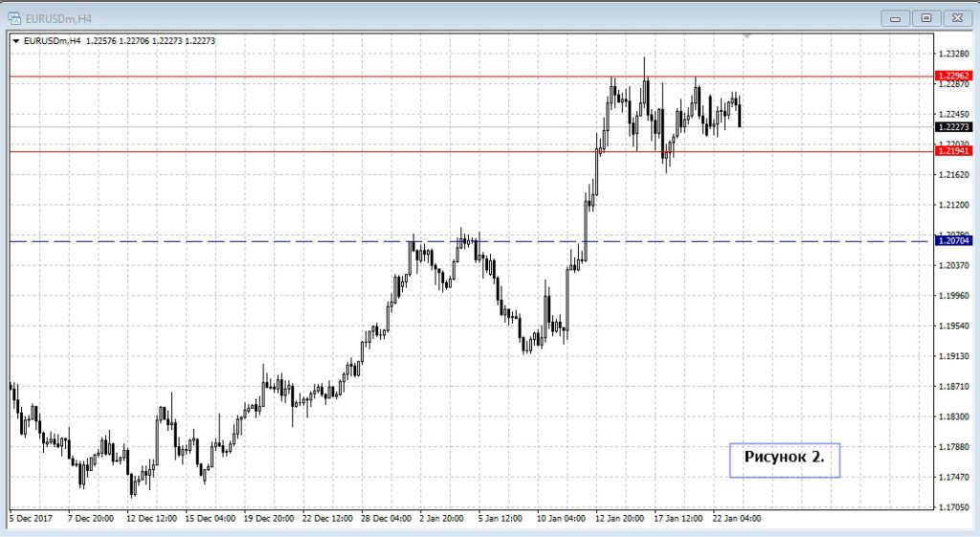Minimize the EURUSDm,H4 chart window
This screenshot has height=537, width=980.
tap(894, 17)
